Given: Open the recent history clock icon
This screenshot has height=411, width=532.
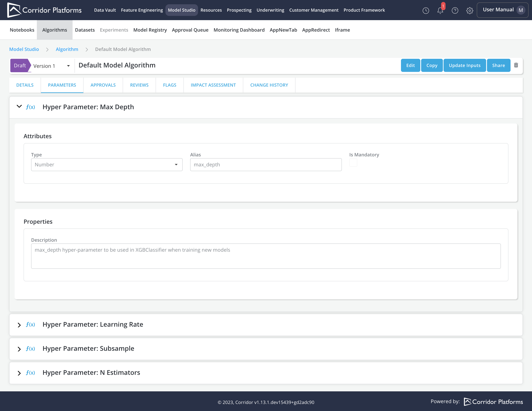Looking at the screenshot, I should click(426, 10).
